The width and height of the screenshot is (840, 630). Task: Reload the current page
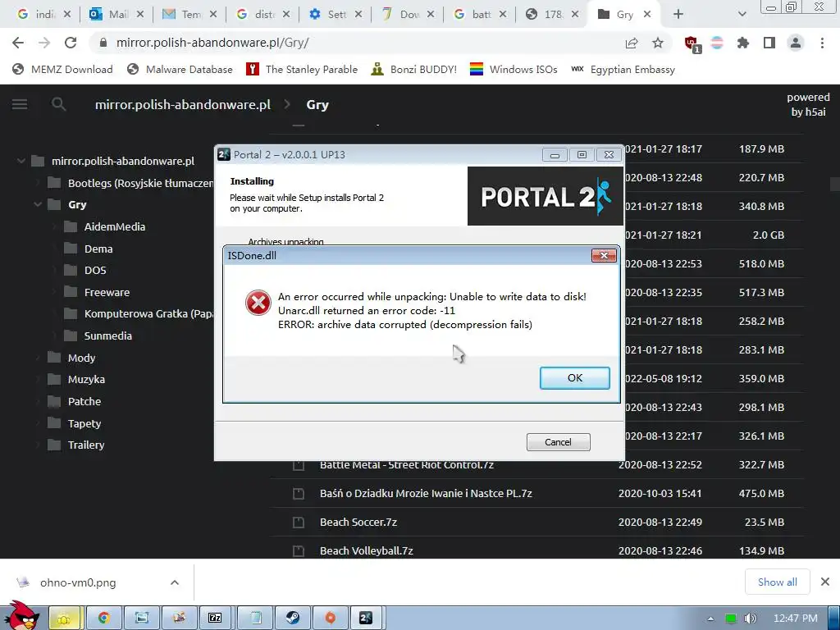71,43
